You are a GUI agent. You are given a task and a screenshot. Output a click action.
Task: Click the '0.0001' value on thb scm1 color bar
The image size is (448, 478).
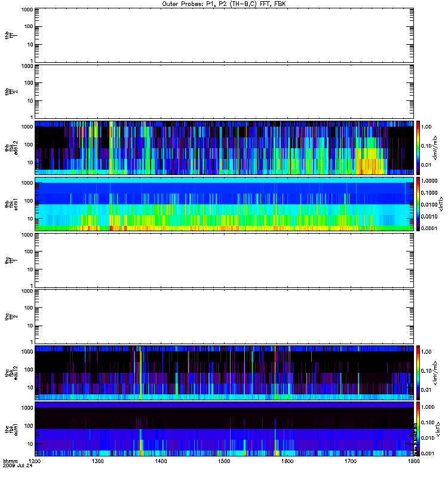point(429,228)
